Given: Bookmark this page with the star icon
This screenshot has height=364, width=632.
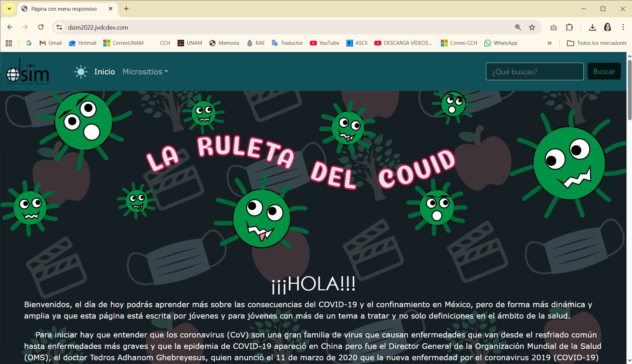Looking at the screenshot, I should (x=532, y=27).
